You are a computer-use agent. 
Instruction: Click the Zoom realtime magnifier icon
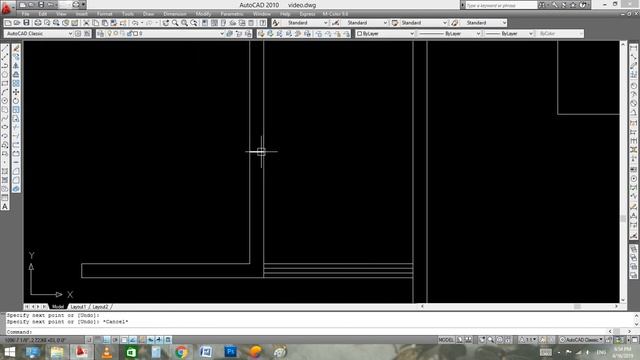[x=175, y=23]
